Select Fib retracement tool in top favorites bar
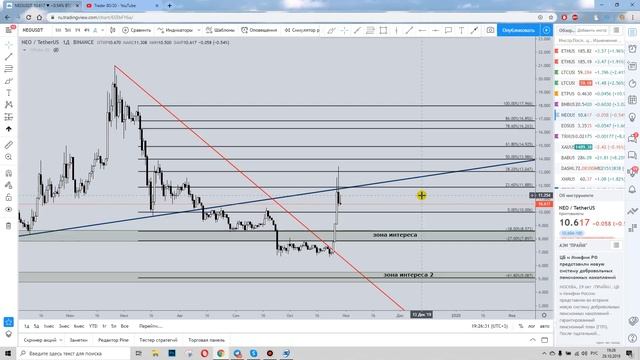The height and width of the screenshot is (360, 640). coord(370,30)
